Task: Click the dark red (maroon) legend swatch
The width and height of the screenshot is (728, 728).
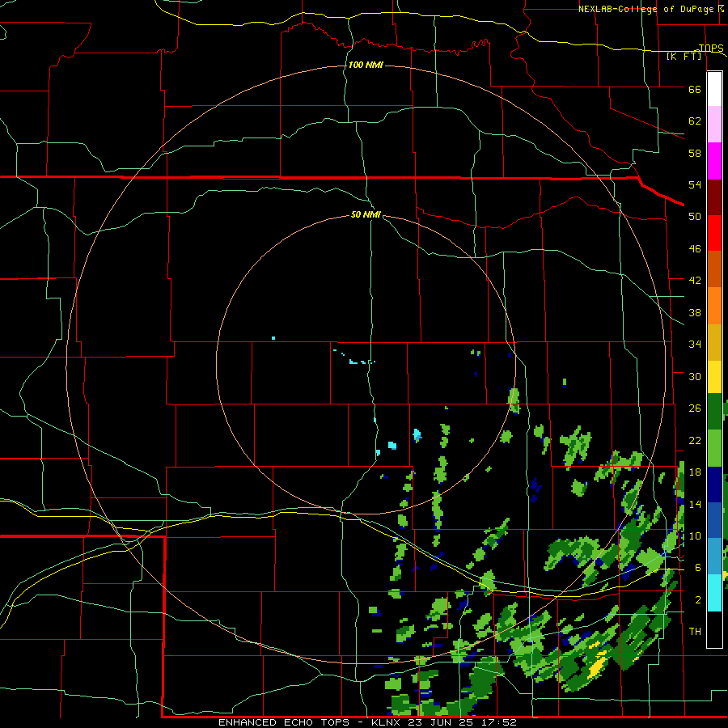Action: pos(714,197)
